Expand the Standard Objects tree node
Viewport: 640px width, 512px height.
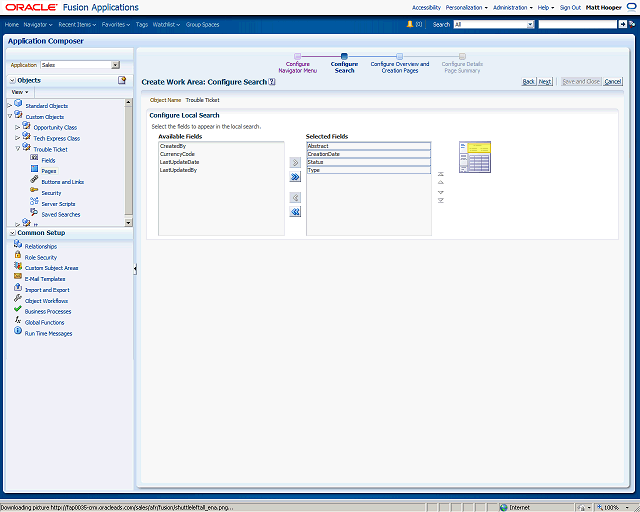(10, 106)
